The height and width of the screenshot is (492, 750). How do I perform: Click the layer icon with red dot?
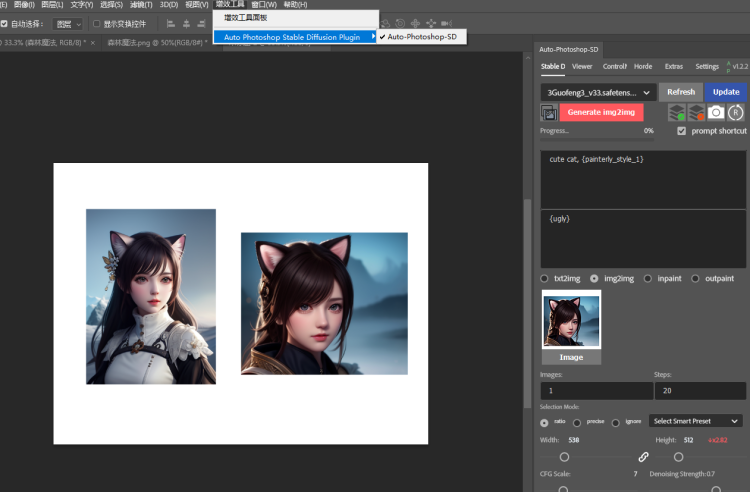697,112
